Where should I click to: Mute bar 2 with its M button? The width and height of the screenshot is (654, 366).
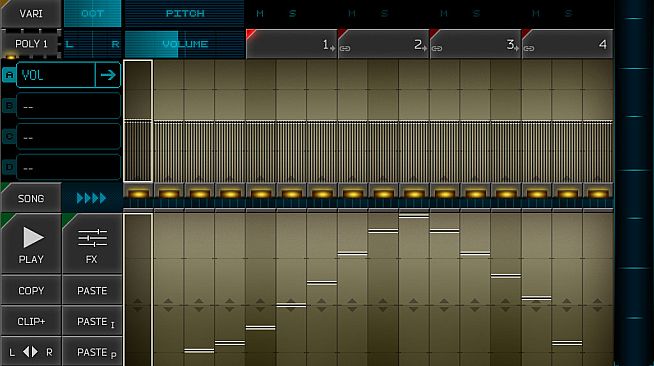352,14
